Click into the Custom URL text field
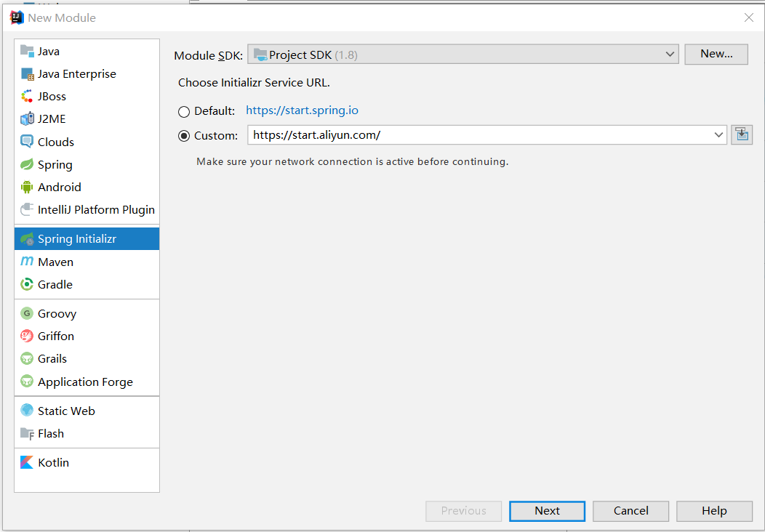This screenshot has width=765, height=532. 478,135
